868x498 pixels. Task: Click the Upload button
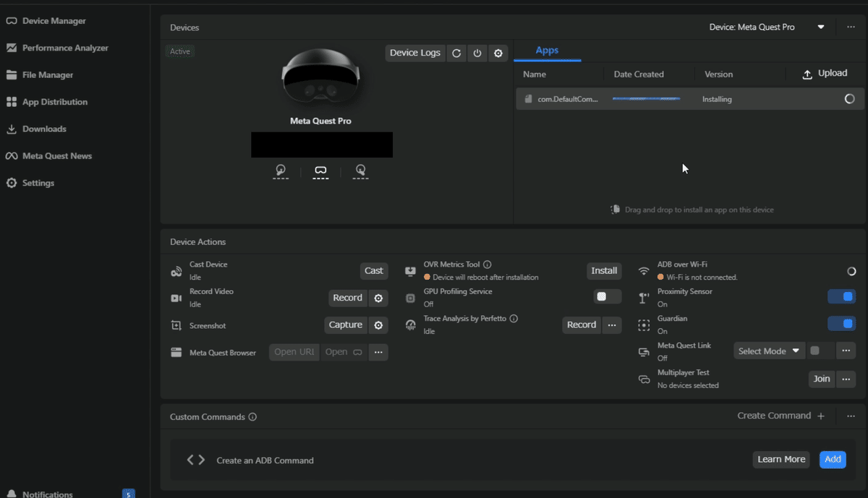pos(825,74)
